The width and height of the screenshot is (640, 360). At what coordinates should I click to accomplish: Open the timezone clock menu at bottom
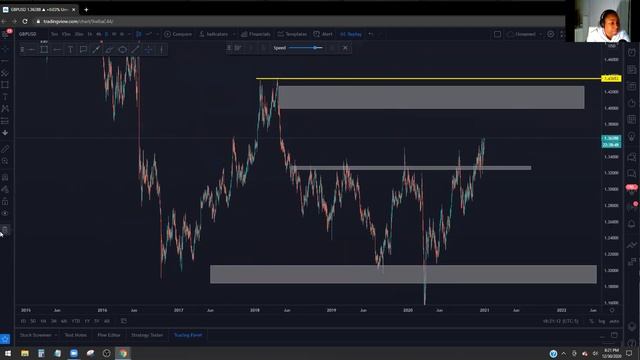click(x=561, y=321)
